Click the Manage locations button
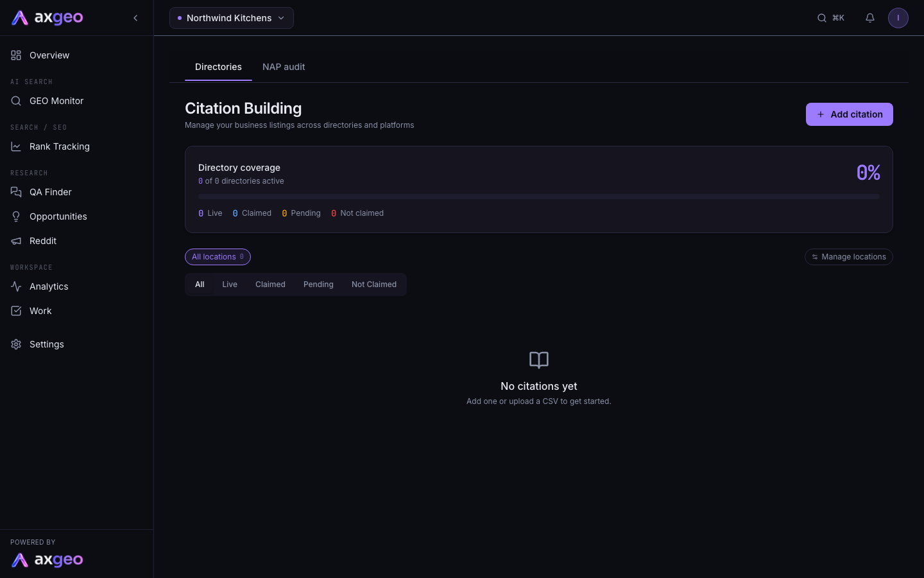 [x=849, y=257]
